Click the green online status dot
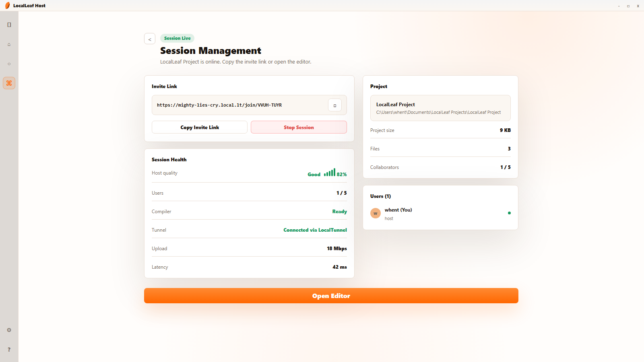Image resolution: width=644 pixels, height=362 pixels. click(509, 213)
